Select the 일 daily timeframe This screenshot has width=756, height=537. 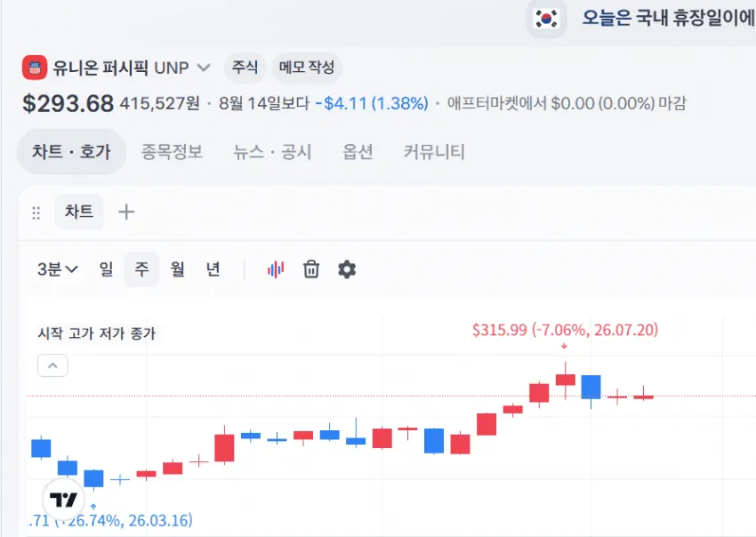(107, 269)
